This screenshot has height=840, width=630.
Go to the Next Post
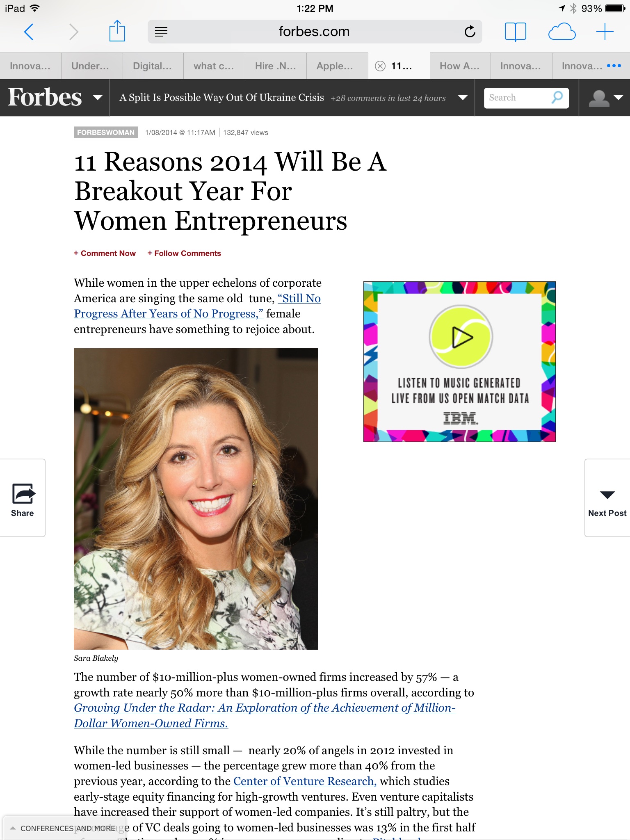pyautogui.click(x=607, y=498)
